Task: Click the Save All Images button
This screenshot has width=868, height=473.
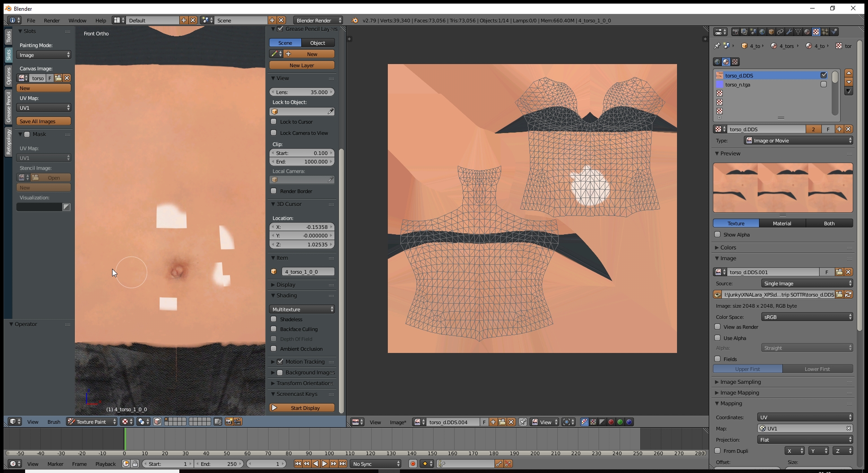Action: coord(43,121)
